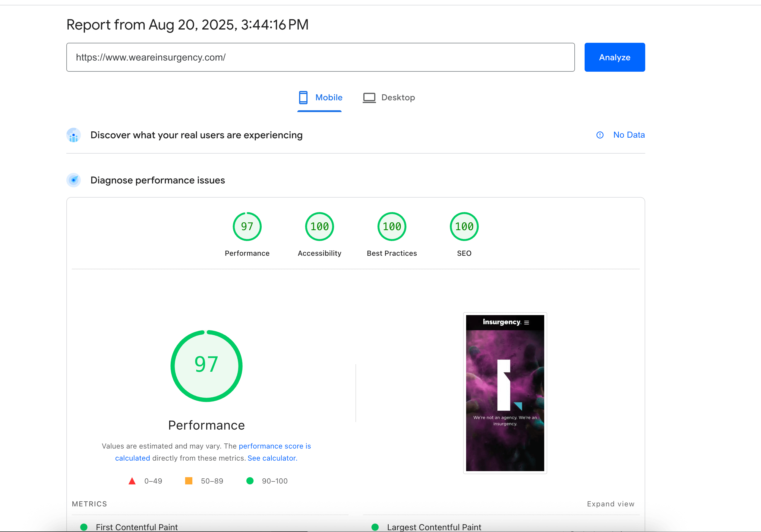The width and height of the screenshot is (761, 532).
Task: Click the orange square 50–89 legend icon
Action: 189,481
